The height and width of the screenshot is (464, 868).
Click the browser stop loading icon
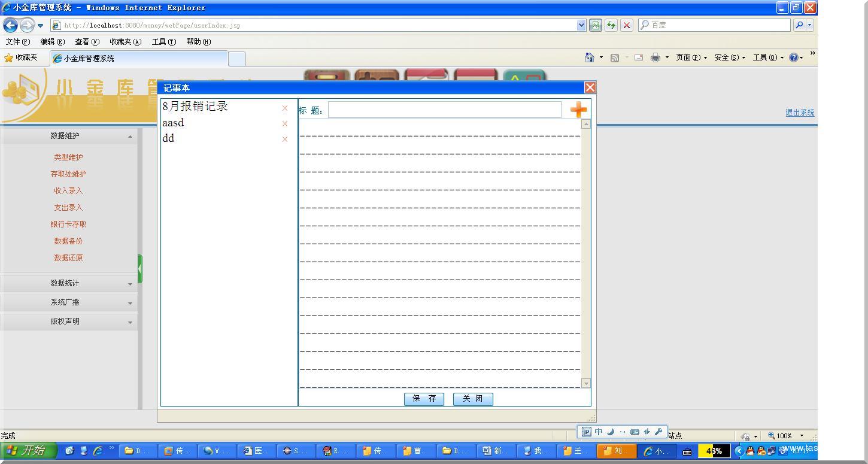pyautogui.click(x=627, y=25)
